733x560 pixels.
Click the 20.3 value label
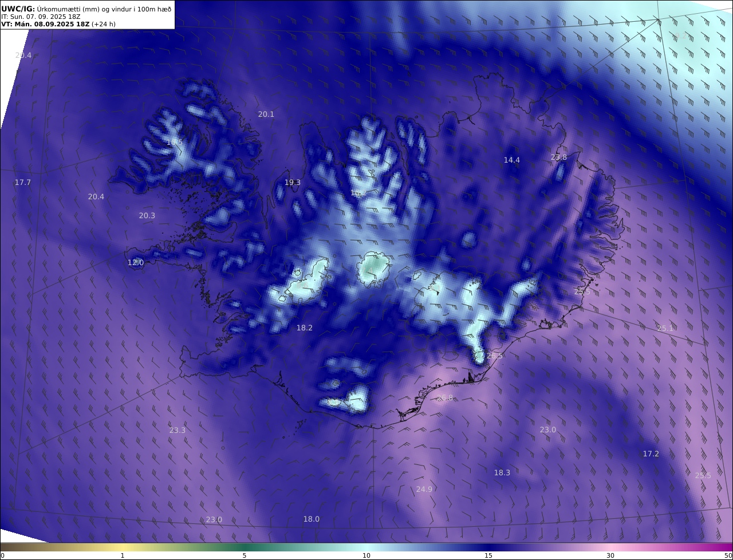point(147,216)
